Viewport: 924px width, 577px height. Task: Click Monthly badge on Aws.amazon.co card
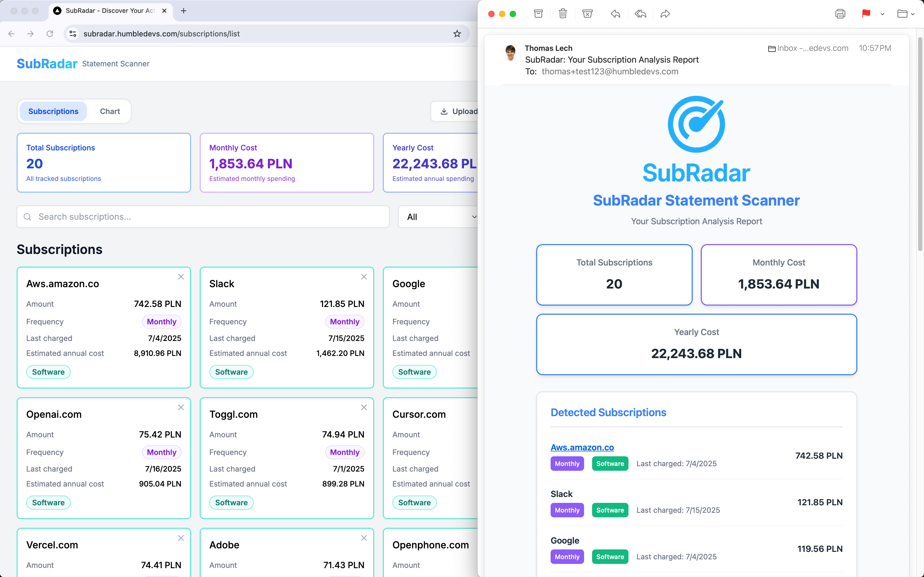coord(161,322)
